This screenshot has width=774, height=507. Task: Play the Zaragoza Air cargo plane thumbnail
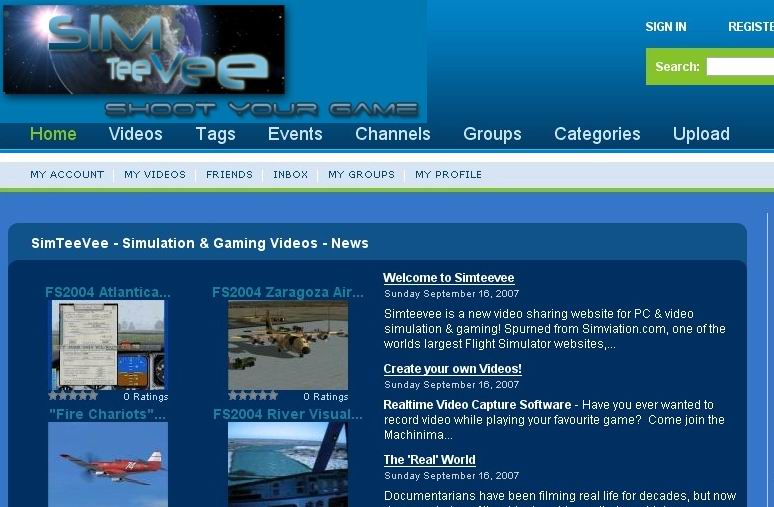288,345
